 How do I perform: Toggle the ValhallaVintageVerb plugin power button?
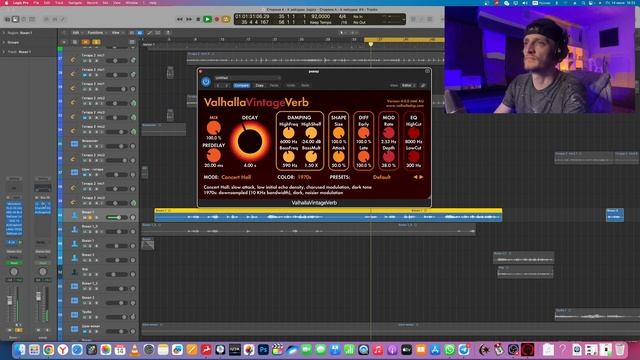(206, 82)
